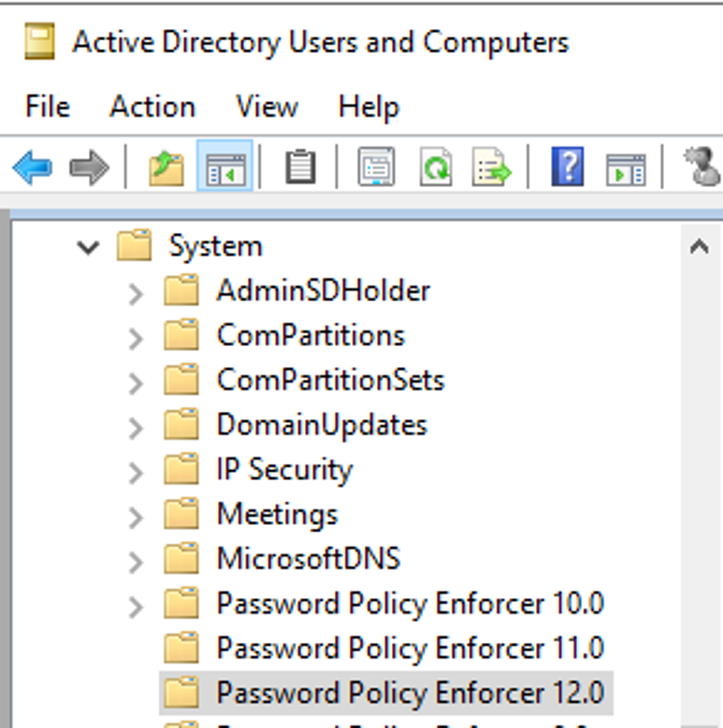Viewport: 723px width, 728px height.
Task: Expand the ComPartitionSets node
Action: [136, 384]
